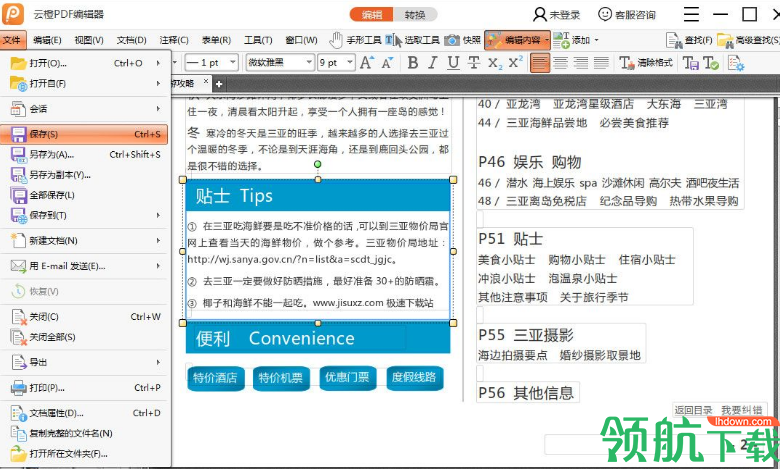Choose Send by E-mail menu item
Image resolution: width=780 pixels, height=469 pixels.
85,266
